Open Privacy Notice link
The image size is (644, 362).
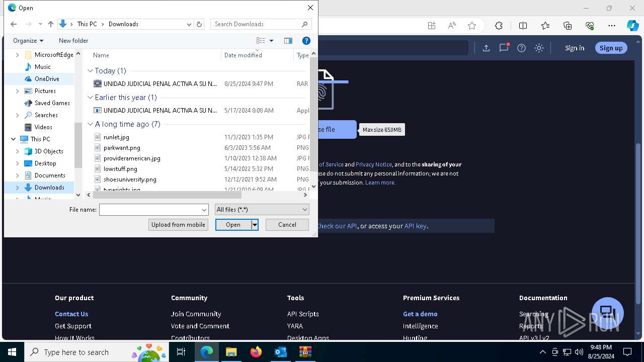[x=374, y=164]
